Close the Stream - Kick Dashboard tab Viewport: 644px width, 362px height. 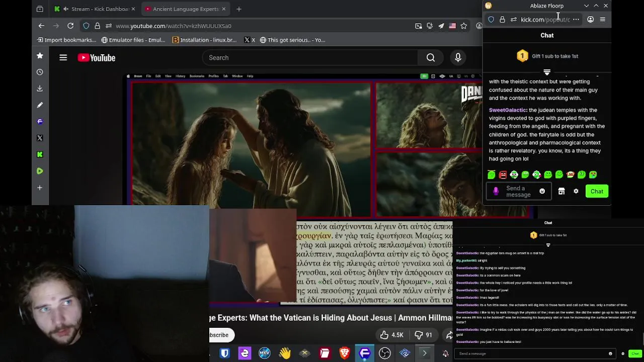[133, 9]
